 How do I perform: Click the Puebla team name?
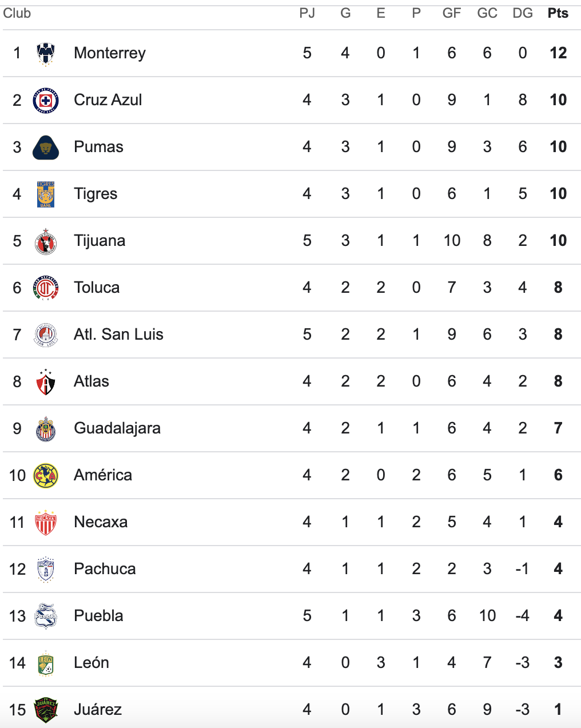98,616
